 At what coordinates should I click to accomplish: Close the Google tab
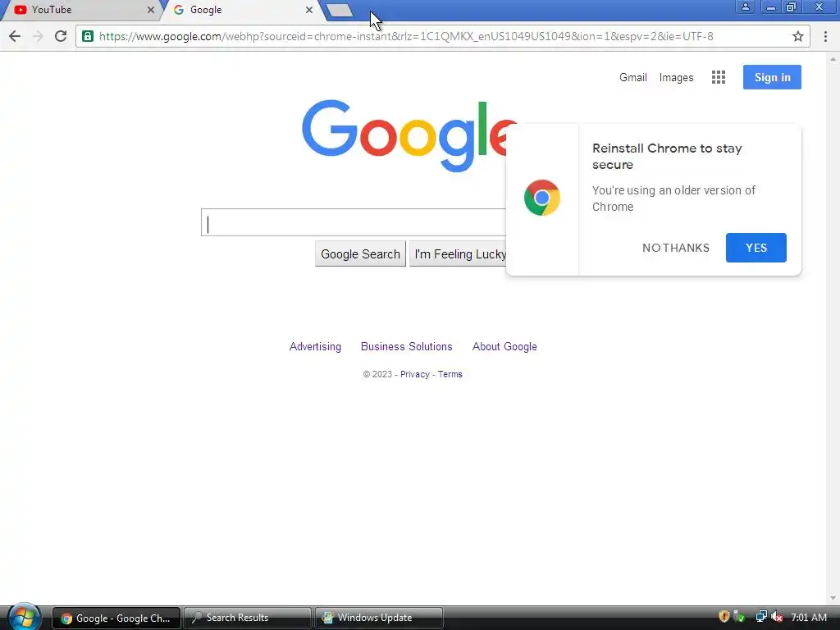tap(309, 10)
